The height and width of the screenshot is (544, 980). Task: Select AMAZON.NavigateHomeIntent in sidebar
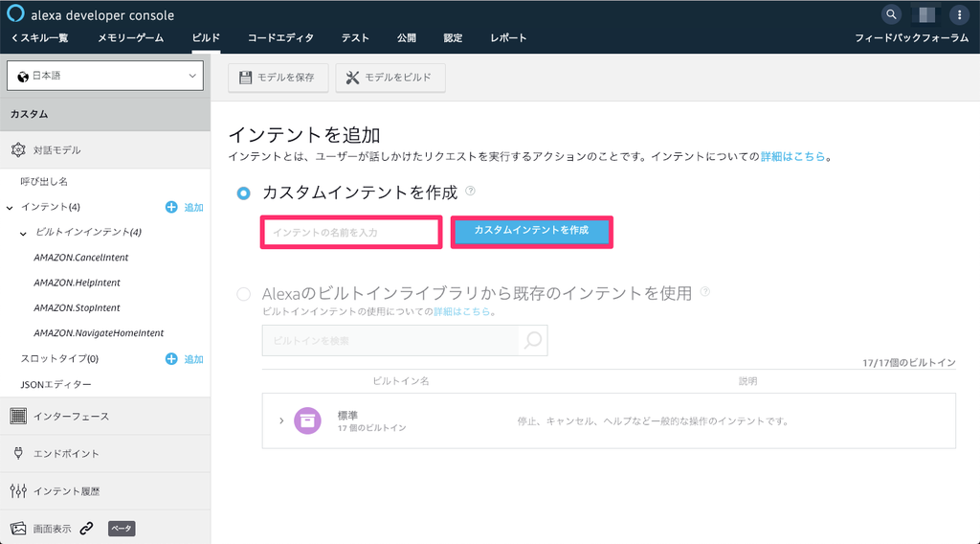coord(99,333)
